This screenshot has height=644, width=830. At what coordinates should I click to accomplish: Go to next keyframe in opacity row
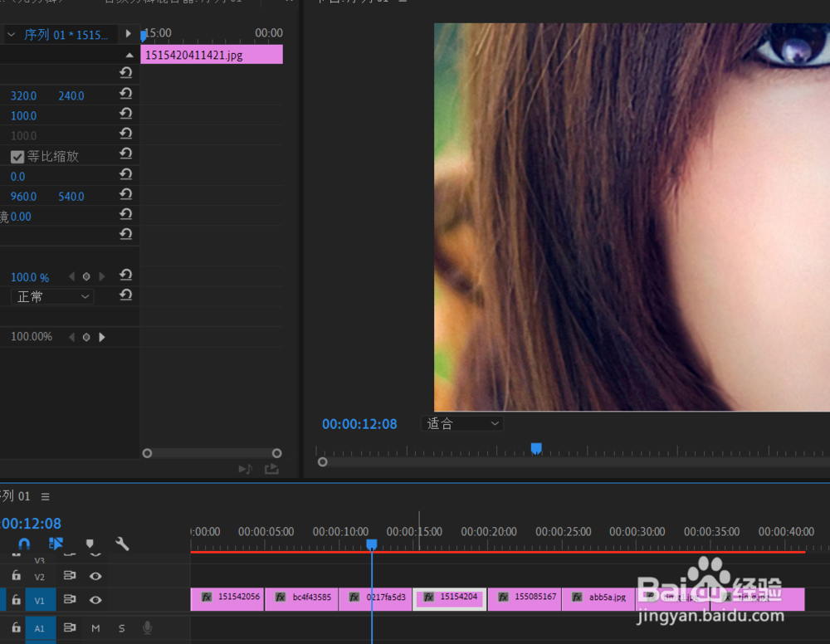click(101, 276)
